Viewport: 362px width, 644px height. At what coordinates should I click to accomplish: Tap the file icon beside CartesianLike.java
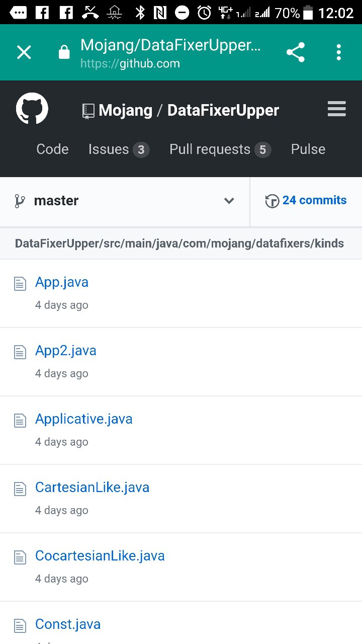[20, 489]
